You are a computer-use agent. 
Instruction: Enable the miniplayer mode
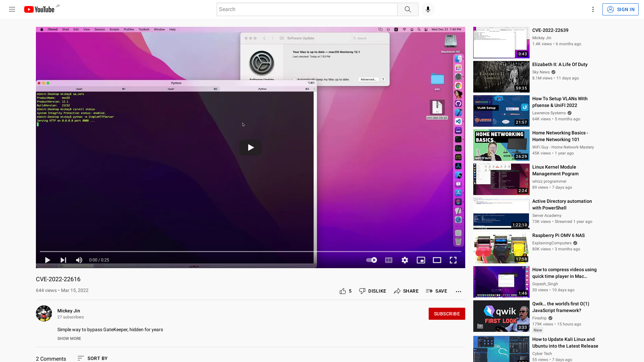421,260
